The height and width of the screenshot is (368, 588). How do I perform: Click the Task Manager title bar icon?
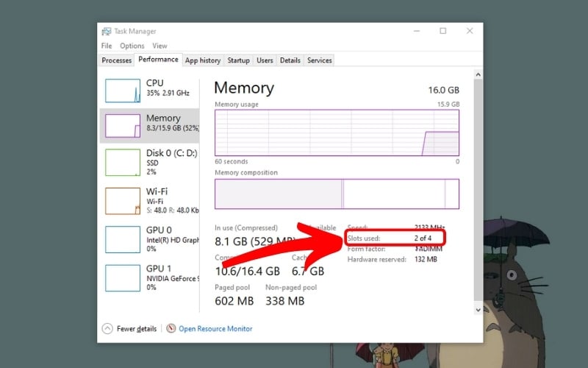107,31
